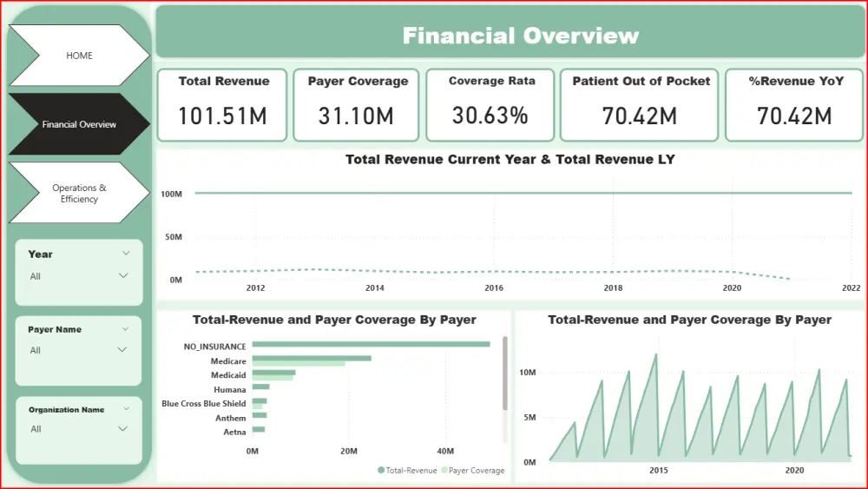Click the Total Revenue Current Year & LY title
868x489 pixels.
[x=510, y=160]
